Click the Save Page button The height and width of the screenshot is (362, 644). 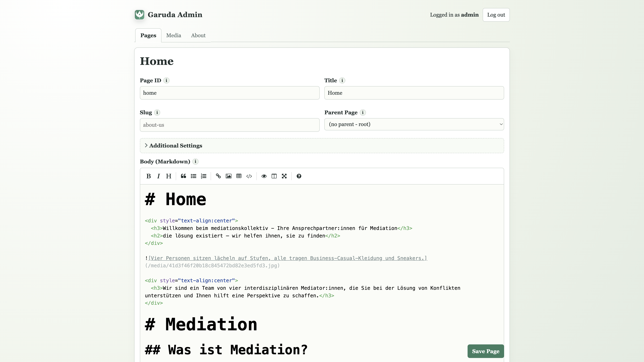pyautogui.click(x=486, y=351)
